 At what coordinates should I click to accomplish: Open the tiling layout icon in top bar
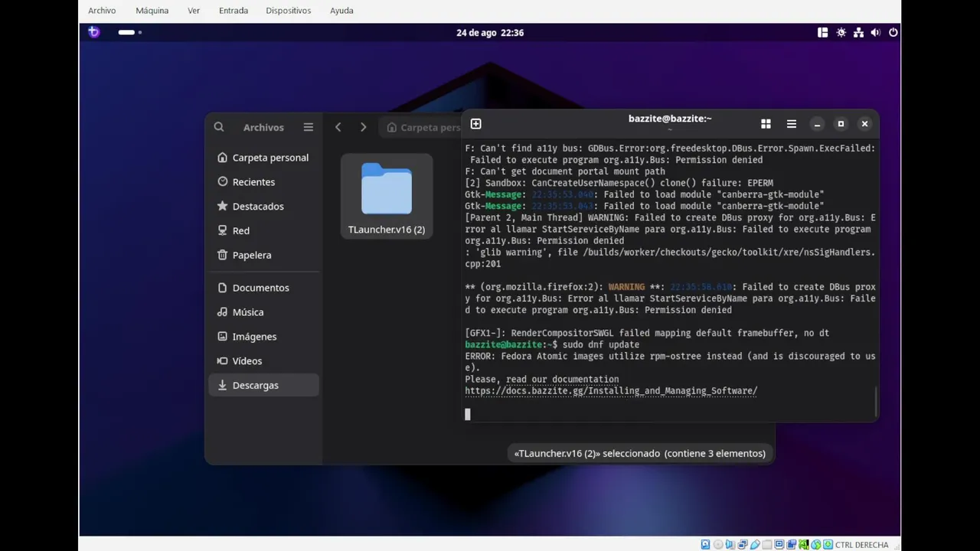click(822, 32)
